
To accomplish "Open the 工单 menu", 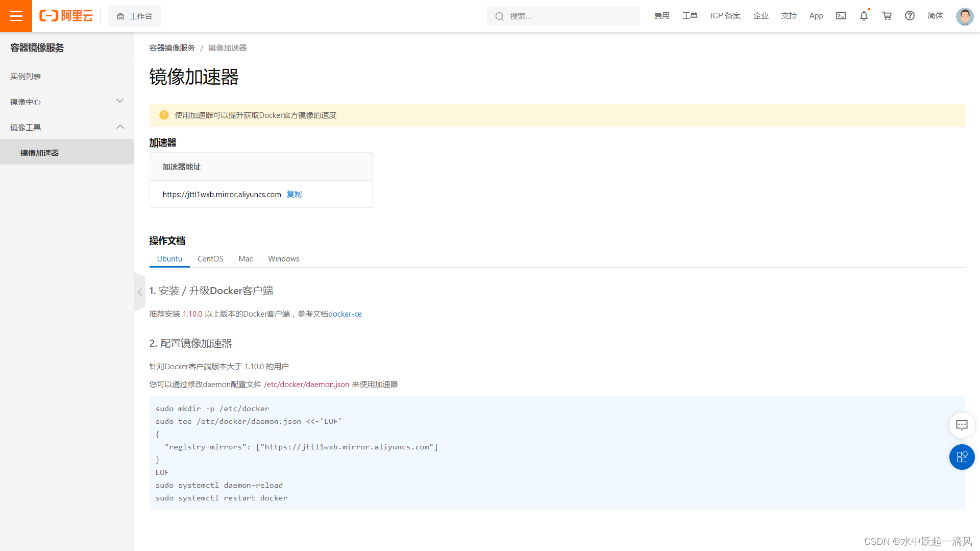I will pyautogui.click(x=690, y=16).
